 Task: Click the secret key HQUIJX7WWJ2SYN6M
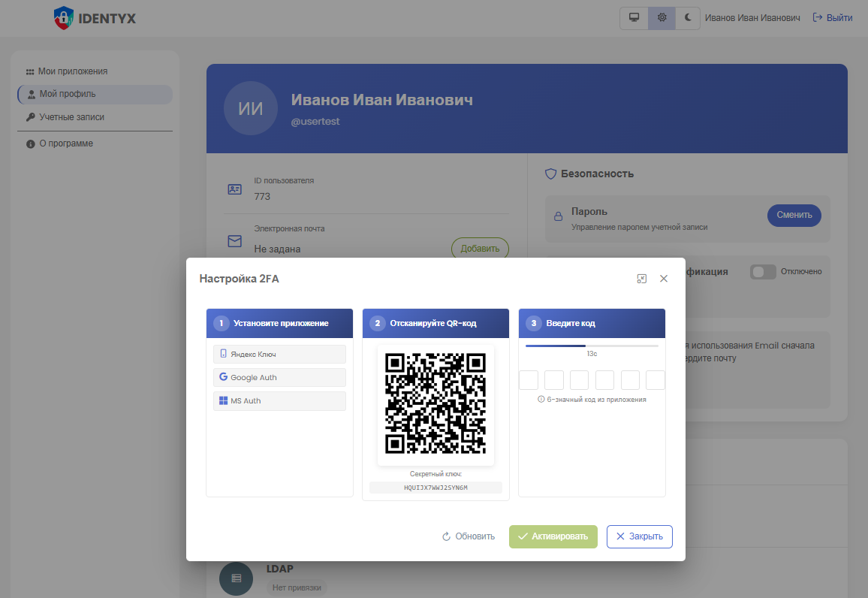pos(436,488)
